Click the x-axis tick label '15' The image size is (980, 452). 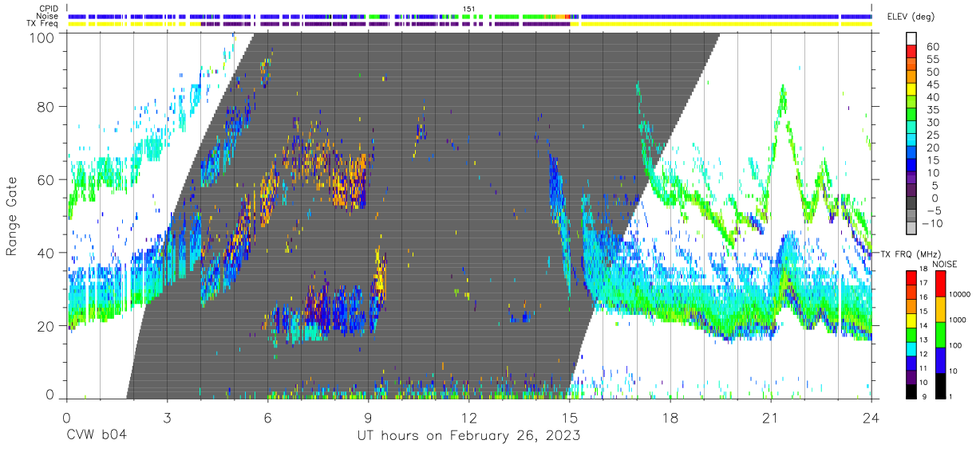(570, 418)
